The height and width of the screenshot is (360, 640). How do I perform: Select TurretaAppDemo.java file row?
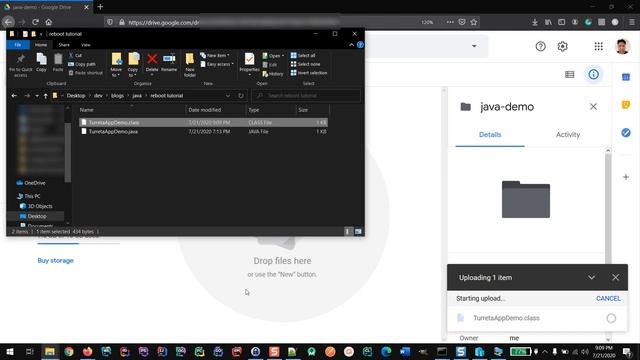coord(203,131)
